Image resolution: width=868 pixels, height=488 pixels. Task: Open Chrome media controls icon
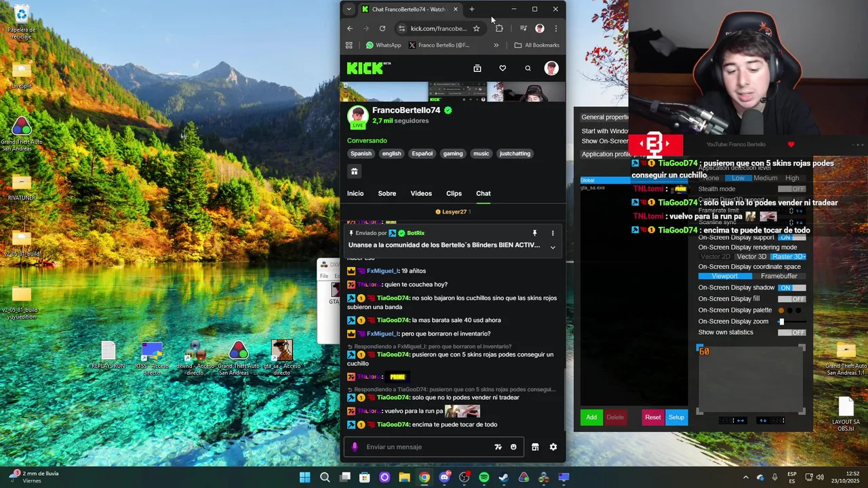(524, 28)
